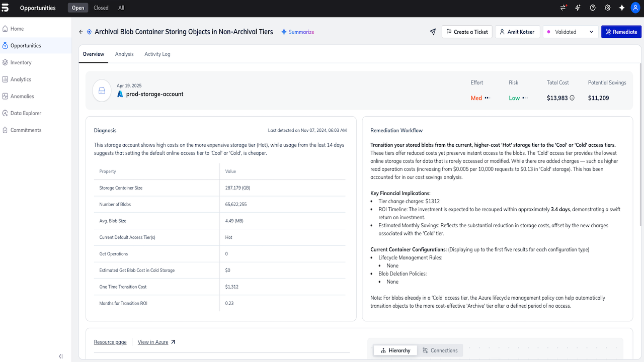Open the Activity Log tab
This screenshot has height=362, width=644.
(157, 54)
